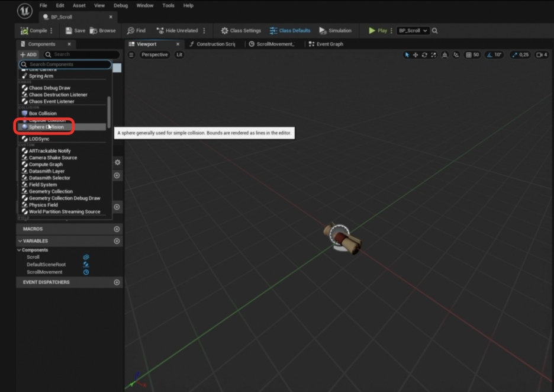Open the BP_Scroll debug object dropdown
554x392 pixels.
(x=413, y=31)
